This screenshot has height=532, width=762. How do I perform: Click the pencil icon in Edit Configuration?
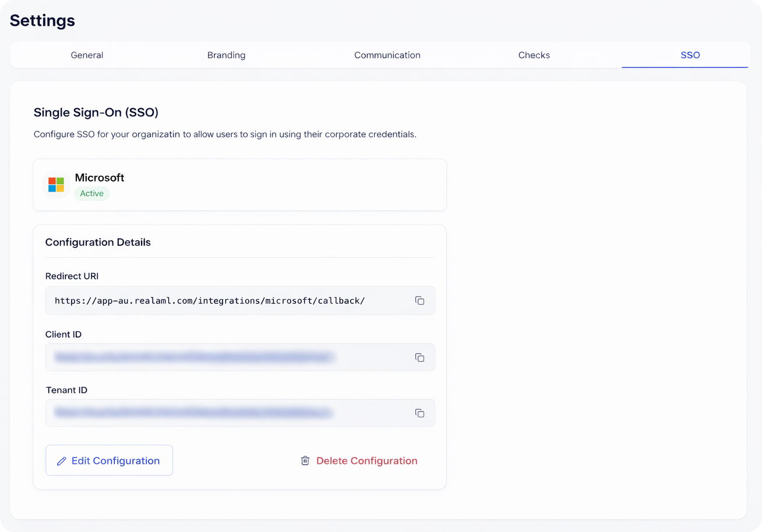62,461
